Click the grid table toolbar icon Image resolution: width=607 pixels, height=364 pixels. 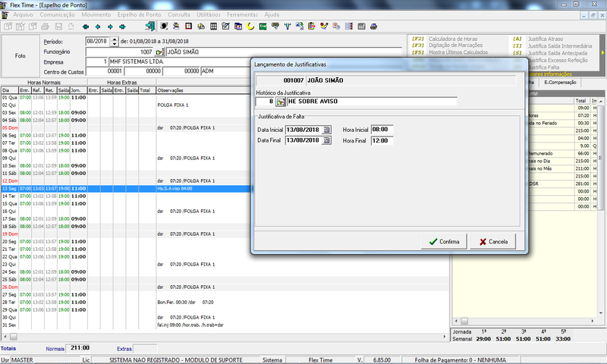pyautogui.click(x=213, y=27)
